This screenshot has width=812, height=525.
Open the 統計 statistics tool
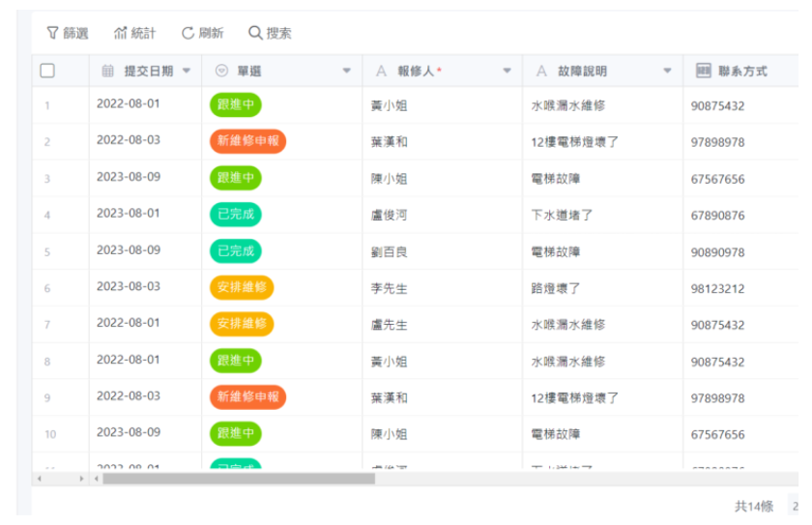[x=134, y=33]
